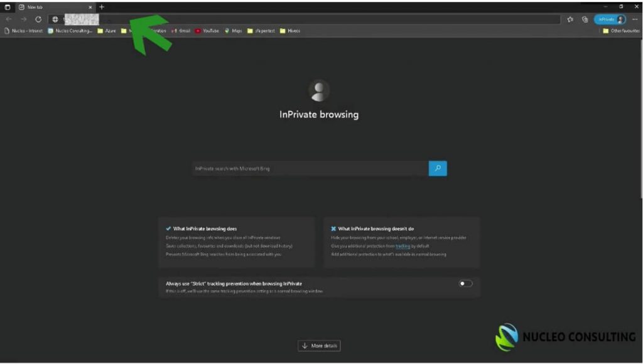Click the InPrivate search with Bing field
This screenshot has width=643, height=364.
tap(310, 168)
